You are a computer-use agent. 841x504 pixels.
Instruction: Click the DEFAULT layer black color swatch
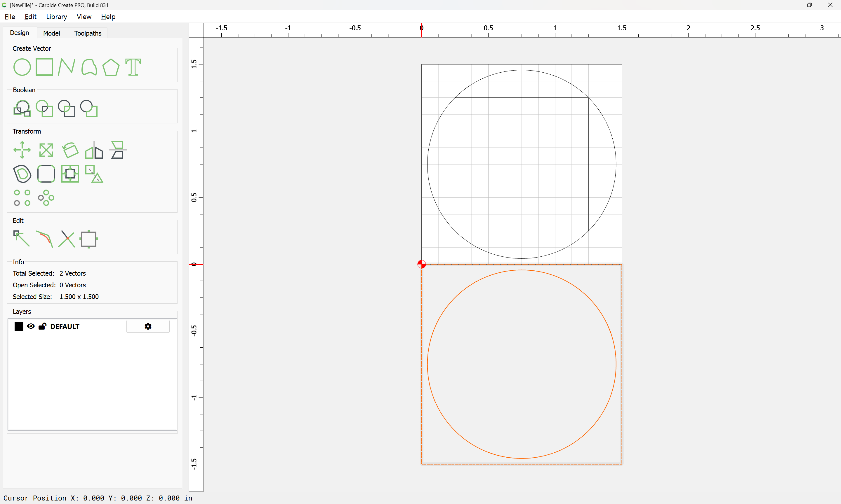click(19, 326)
